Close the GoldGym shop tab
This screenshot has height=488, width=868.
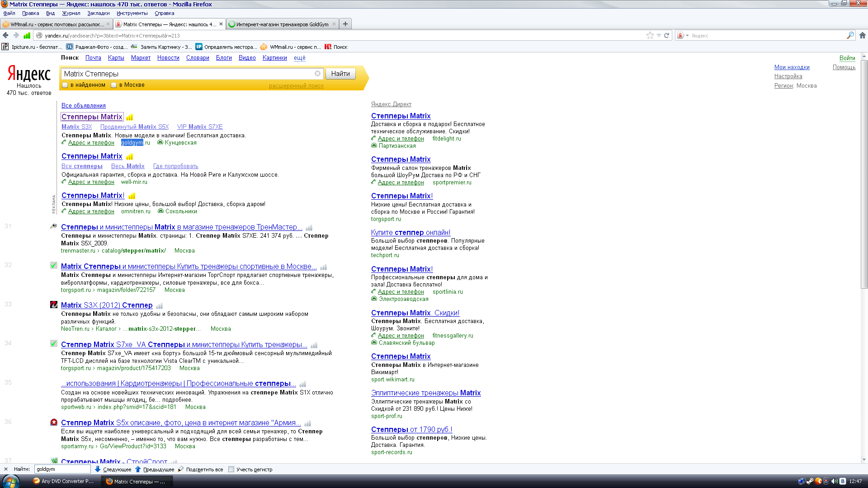pyautogui.click(x=334, y=24)
